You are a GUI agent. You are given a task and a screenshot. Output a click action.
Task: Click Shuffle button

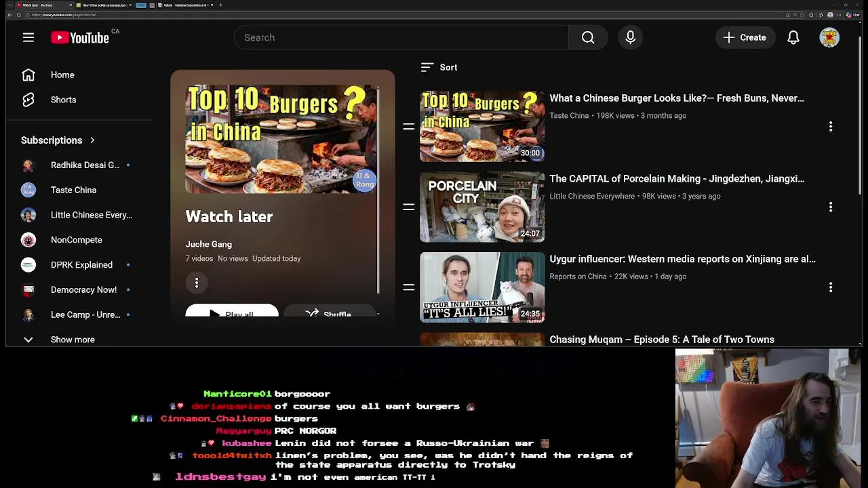[x=330, y=312]
